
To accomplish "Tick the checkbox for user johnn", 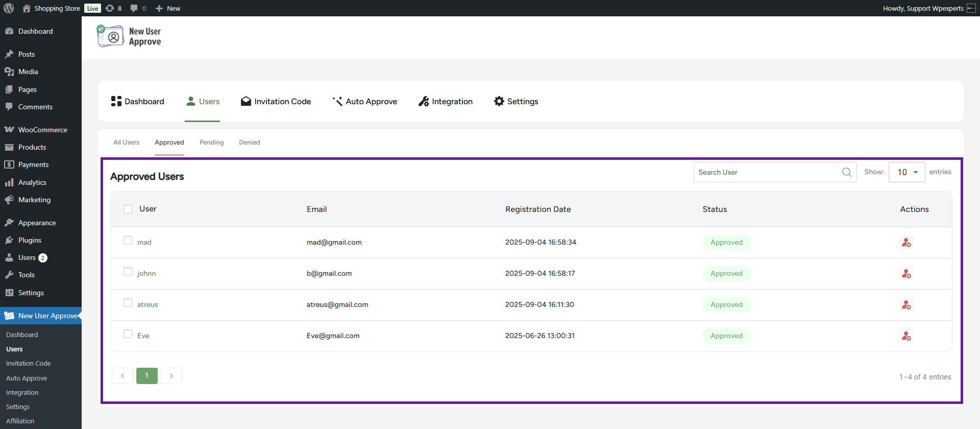I will pos(128,272).
